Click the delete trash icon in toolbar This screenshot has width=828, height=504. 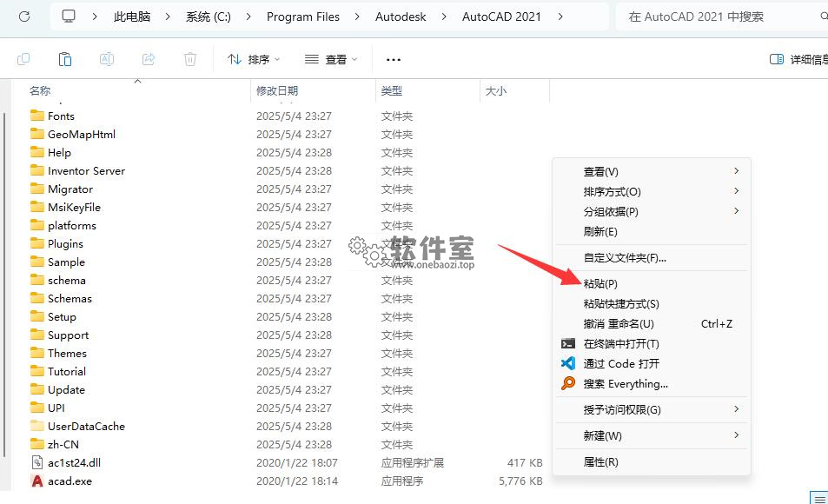(x=190, y=59)
